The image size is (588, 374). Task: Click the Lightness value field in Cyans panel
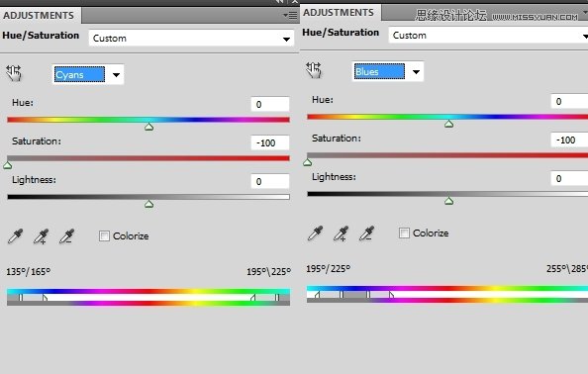(x=270, y=181)
